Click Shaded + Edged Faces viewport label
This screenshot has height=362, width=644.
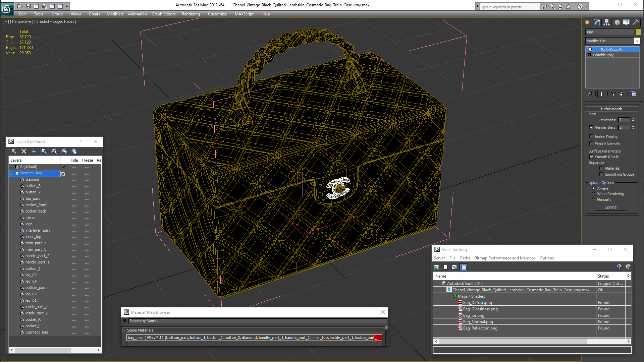coord(55,21)
